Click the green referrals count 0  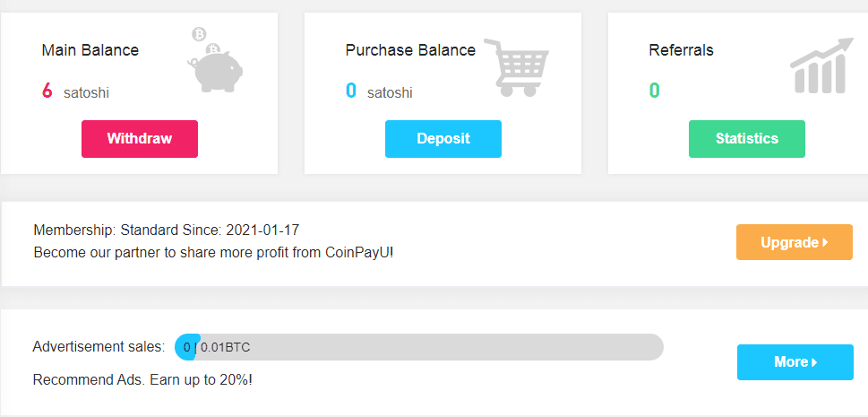pyautogui.click(x=655, y=91)
